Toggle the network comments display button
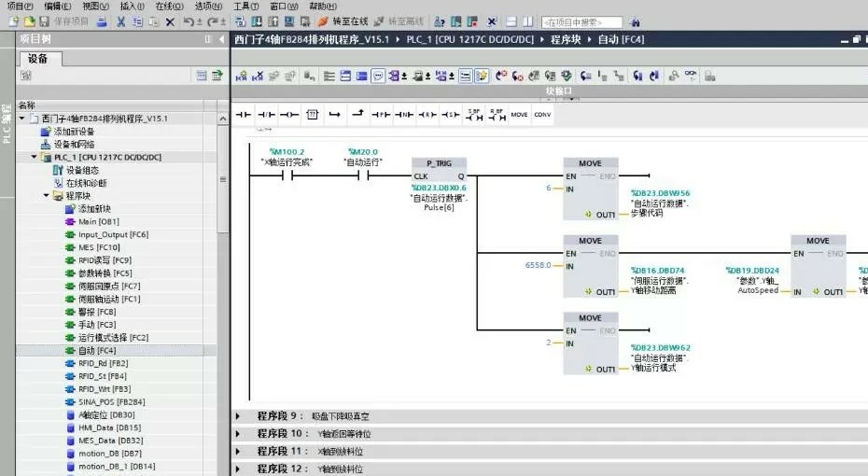868x476 pixels. (466, 77)
